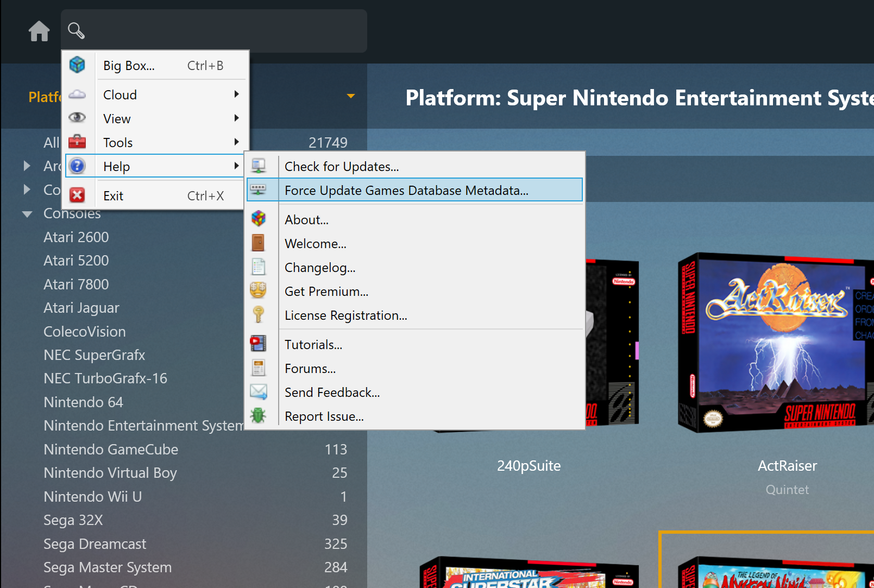Viewport: 874px width, 588px height.
Task: Collapse the Consoles tree node
Action: coord(27,214)
